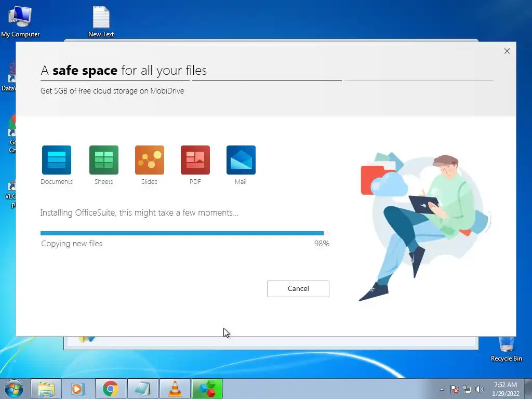The width and height of the screenshot is (532, 399).
Task: Click the MobiDrive free storage subtitle
Action: pos(112,91)
